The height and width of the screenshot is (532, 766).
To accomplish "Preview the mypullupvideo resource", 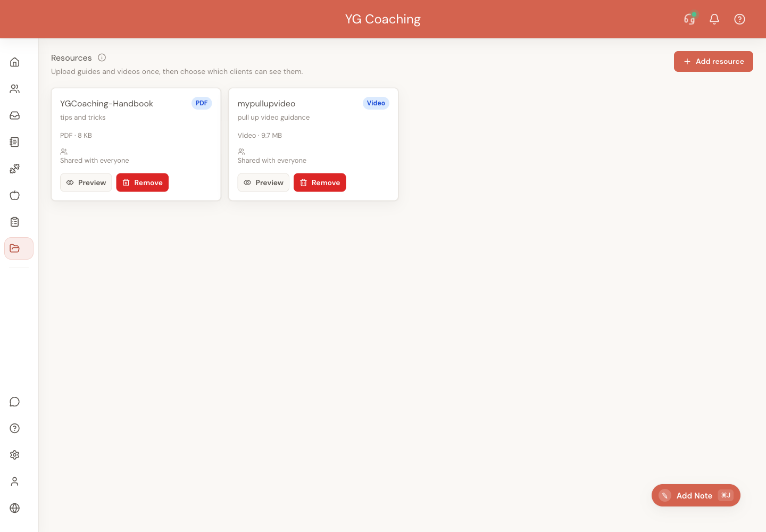I will [263, 182].
